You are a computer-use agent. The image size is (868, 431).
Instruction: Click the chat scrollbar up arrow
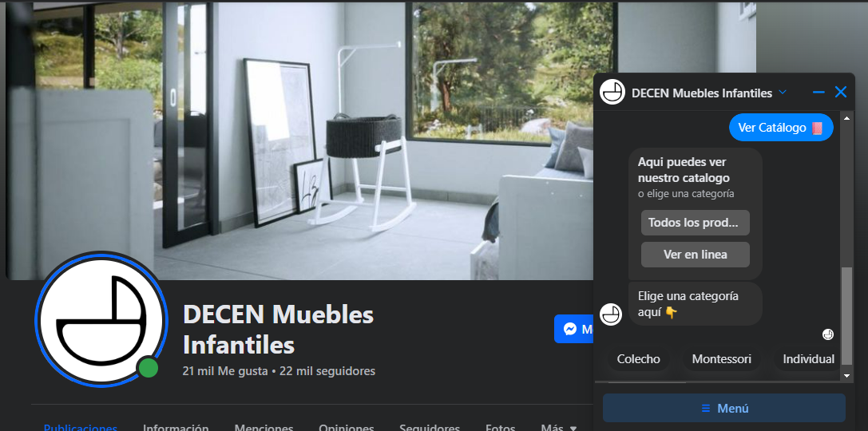tap(846, 118)
